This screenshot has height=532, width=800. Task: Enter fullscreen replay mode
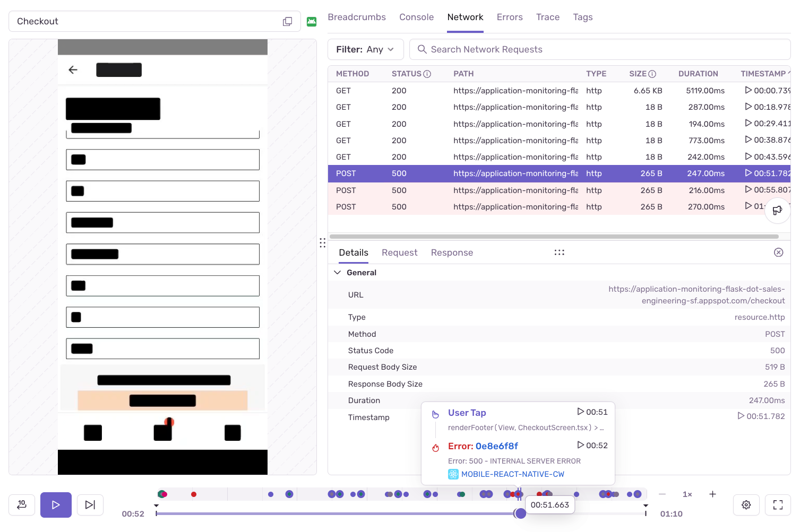(x=778, y=505)
